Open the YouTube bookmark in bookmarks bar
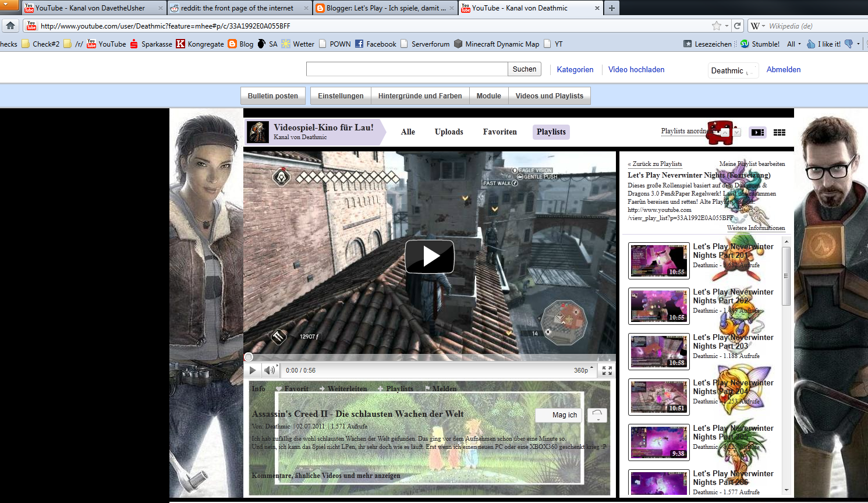The width and height of the screenshot is (868, 503). coord(107,44)
